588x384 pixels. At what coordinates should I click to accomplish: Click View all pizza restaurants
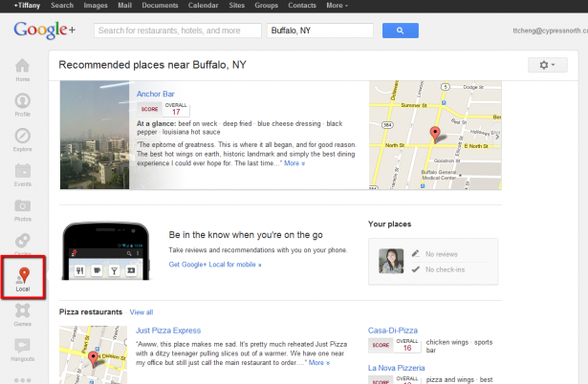pyautogui.click(x=142, y=312)
